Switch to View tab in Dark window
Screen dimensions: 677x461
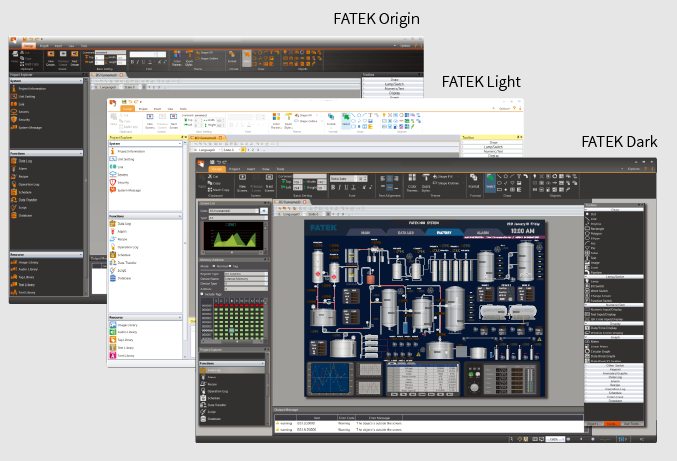[x=266, y=169]
